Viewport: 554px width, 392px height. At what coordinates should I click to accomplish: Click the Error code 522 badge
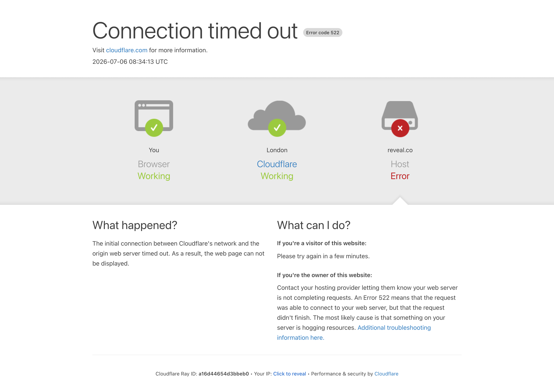point(323,33)
